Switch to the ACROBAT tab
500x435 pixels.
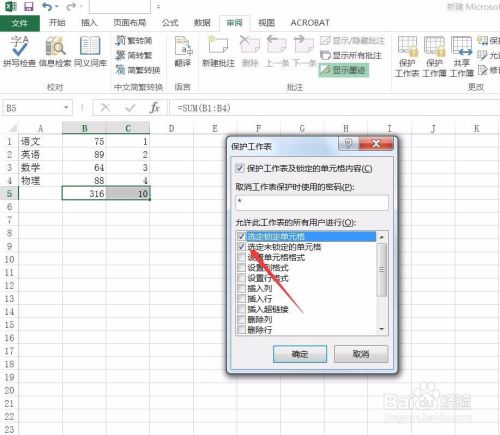pos(310,23)
